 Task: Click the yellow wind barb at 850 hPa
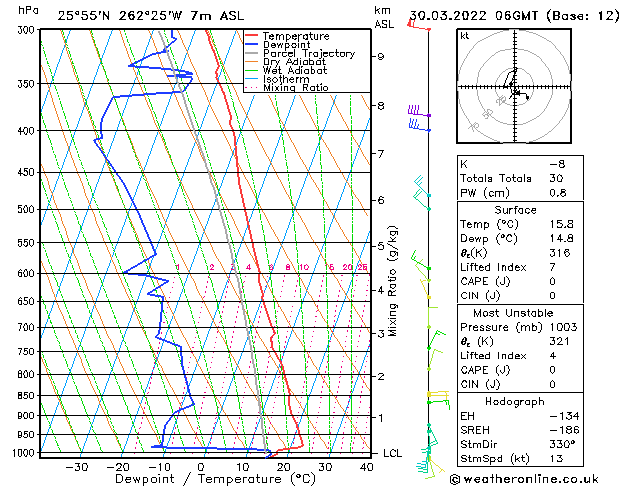[x=438, y=395]
